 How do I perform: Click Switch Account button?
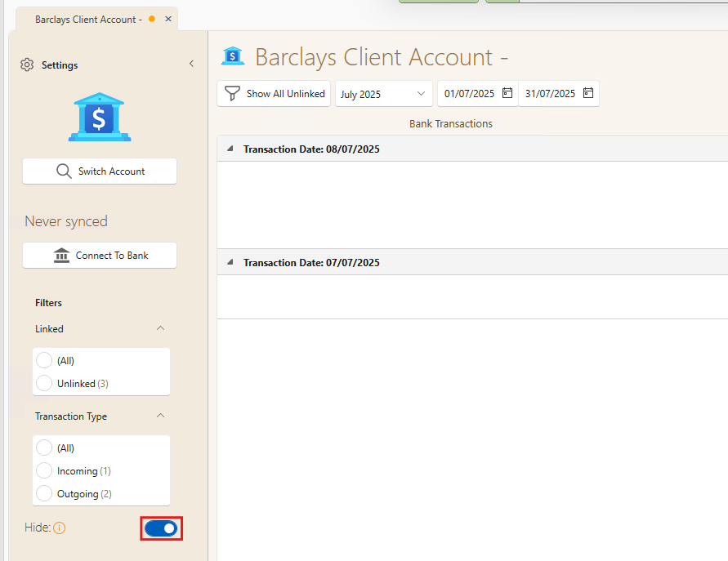tap(100, 171)
